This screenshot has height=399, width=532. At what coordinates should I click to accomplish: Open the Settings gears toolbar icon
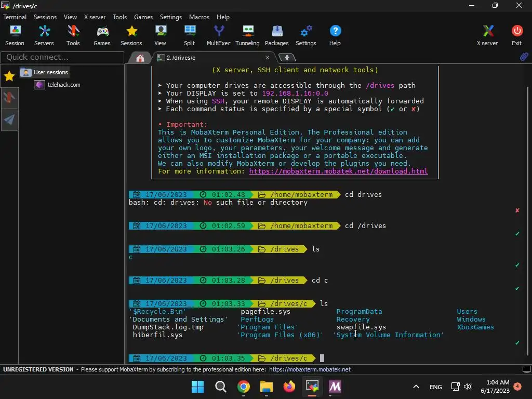pos(305,35)
